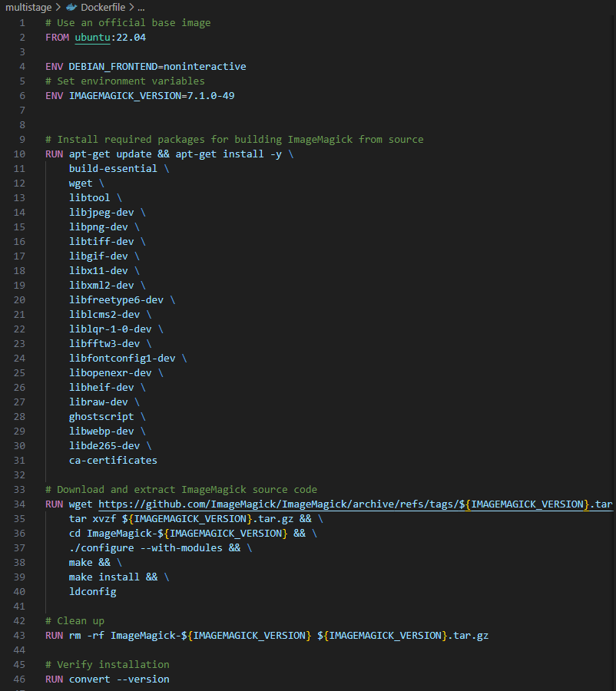Open the multistage folder breadcrumb
The height and width of the screenshot is (691, 616).
pos(28,7)
